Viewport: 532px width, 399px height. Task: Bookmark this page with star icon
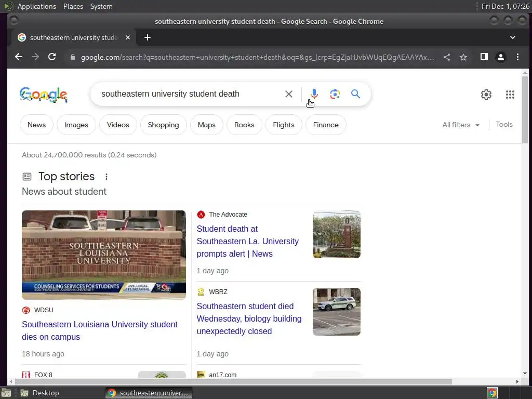[x=463, y=57]
